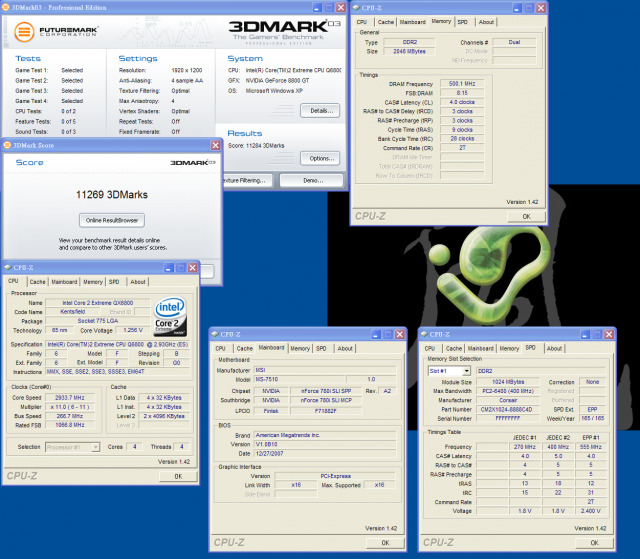This screenshot has height=559, width=640.
Task: Click OK in CPU-Z SPD window
Action: click(x=594, y=543)
